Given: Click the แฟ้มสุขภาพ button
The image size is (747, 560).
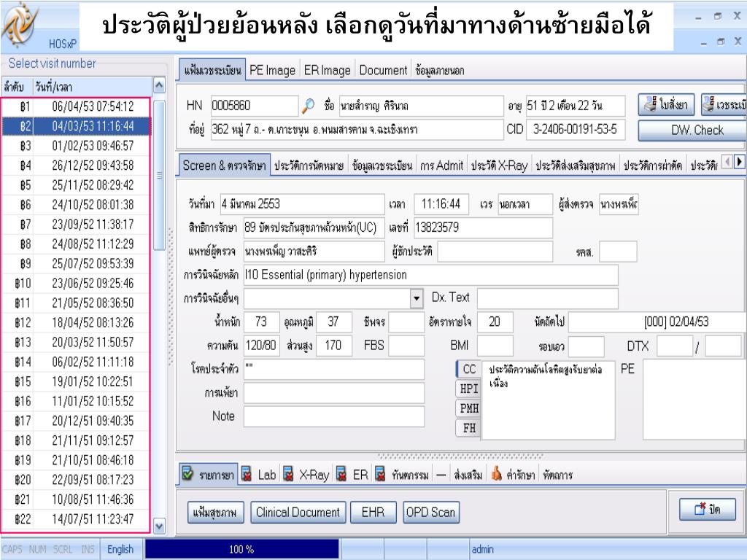Looking at the screenshot, I should pyautogui.click(x=215, y=513).
